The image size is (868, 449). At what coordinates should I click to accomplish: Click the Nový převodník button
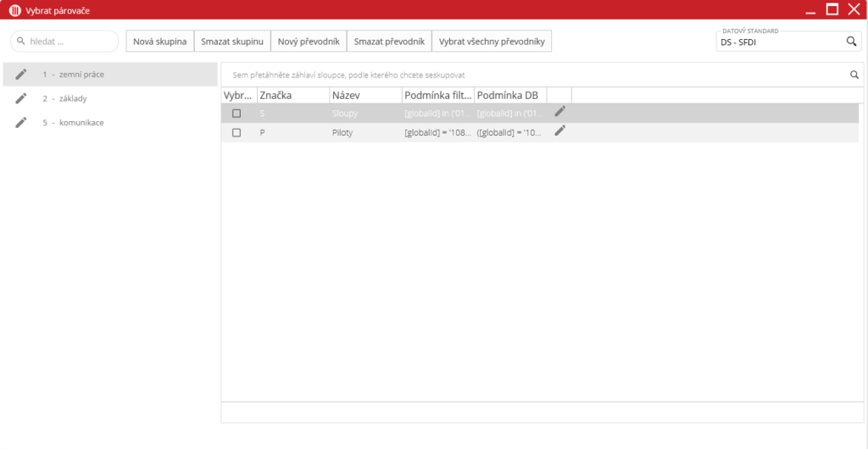309,42
